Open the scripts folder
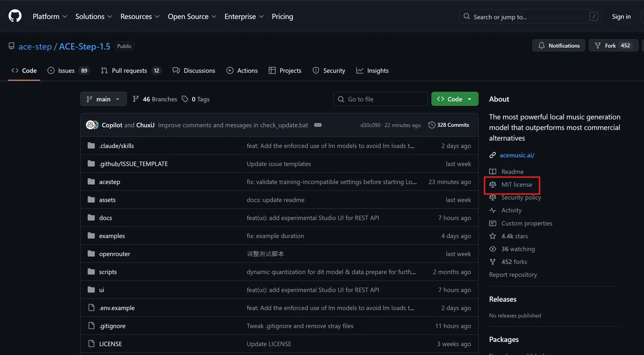 pyautogui.click(x=108, y=272)
